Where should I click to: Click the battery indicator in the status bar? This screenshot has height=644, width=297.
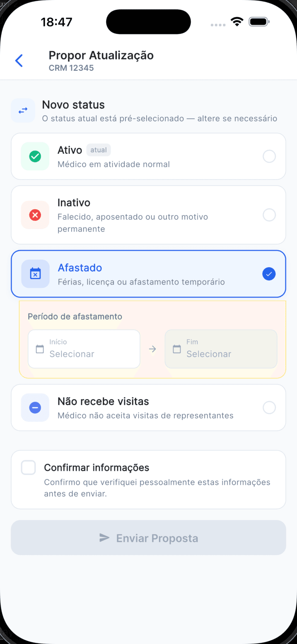[x=259, y=22]
